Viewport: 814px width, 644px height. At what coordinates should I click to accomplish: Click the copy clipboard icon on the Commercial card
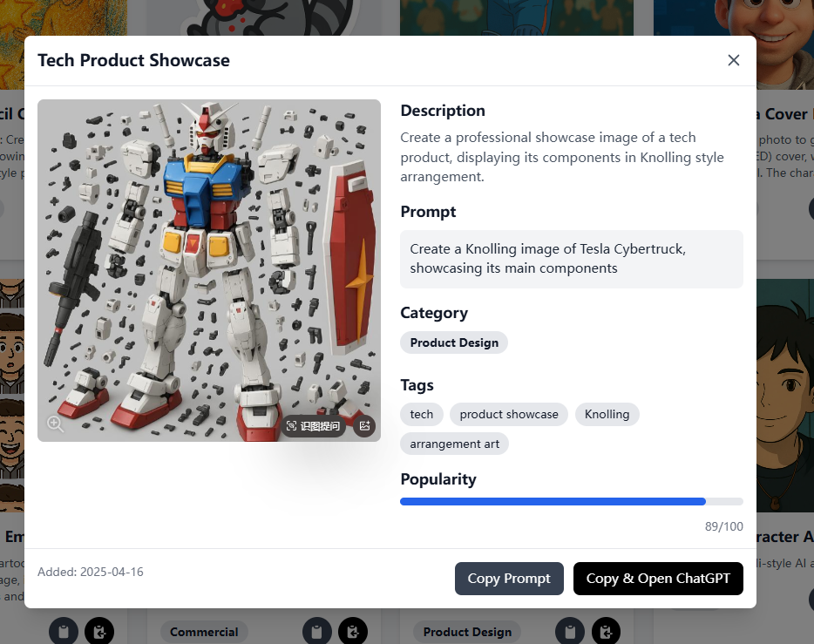coord(317,632)
